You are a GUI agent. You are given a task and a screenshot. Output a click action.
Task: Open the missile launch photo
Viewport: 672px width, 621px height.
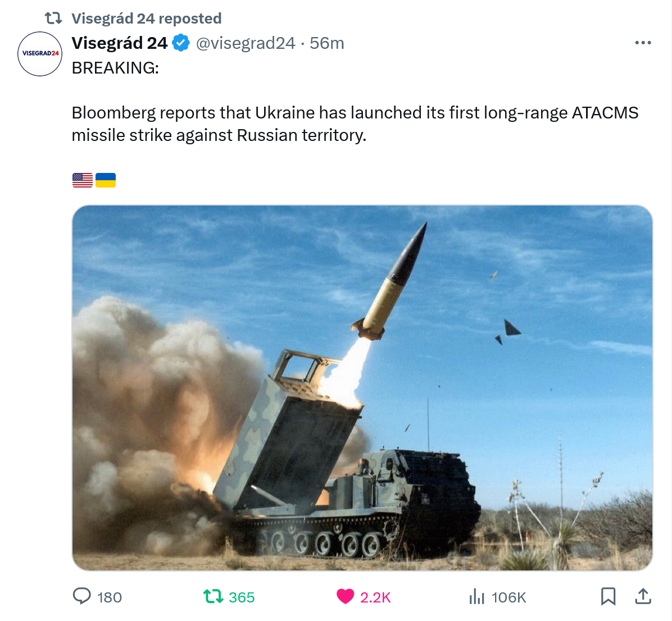(x=362, y=387)
